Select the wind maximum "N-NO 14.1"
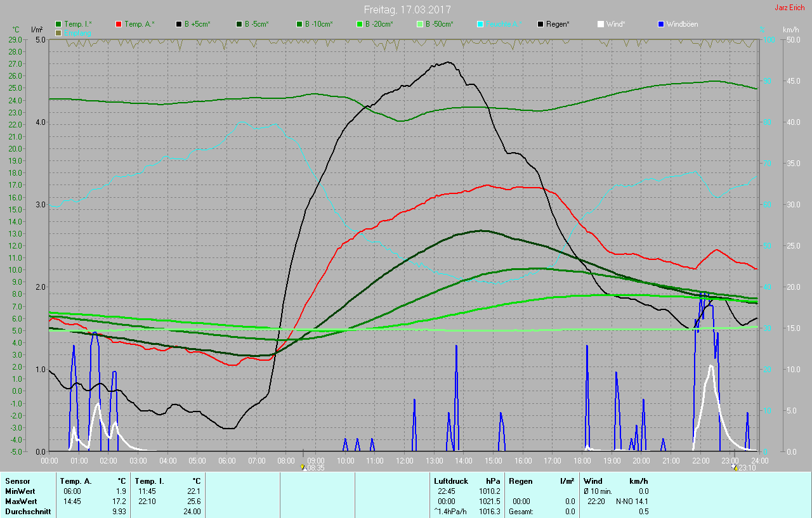812x518 pixels. coord(632,502)
